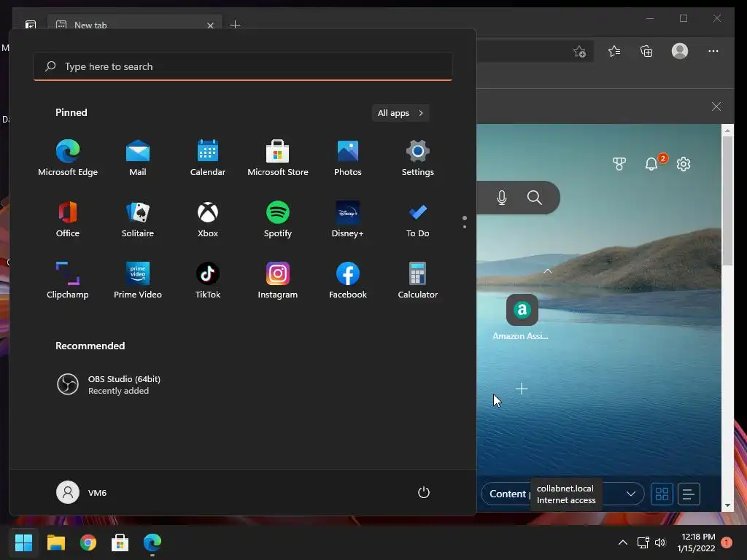Show All apps list
The width and height of the screenshot is (747, 560).
pyautogui.click(x=400, y=113)
